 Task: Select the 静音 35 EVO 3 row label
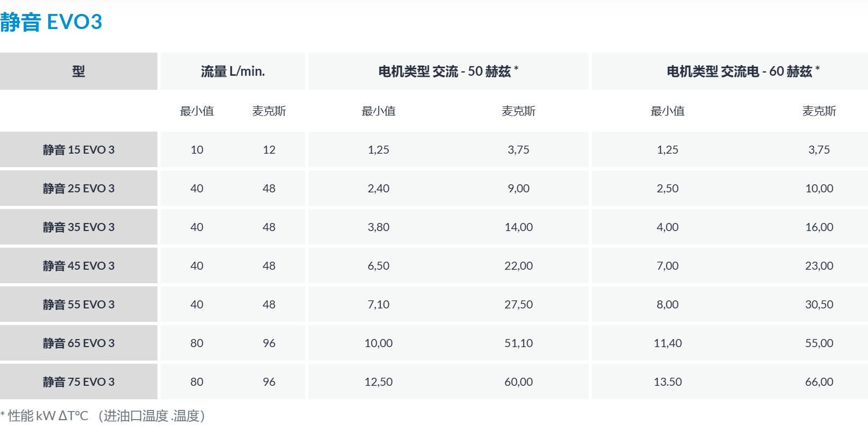[x=78, y=227]
